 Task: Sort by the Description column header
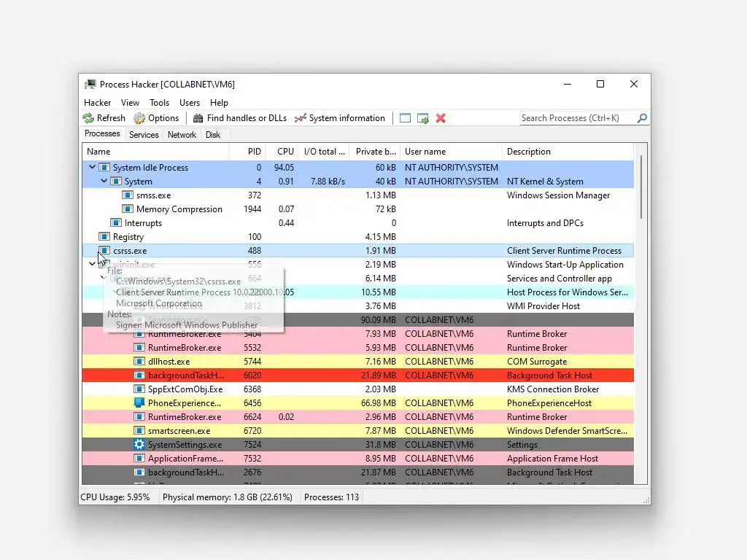click(568, 152)
